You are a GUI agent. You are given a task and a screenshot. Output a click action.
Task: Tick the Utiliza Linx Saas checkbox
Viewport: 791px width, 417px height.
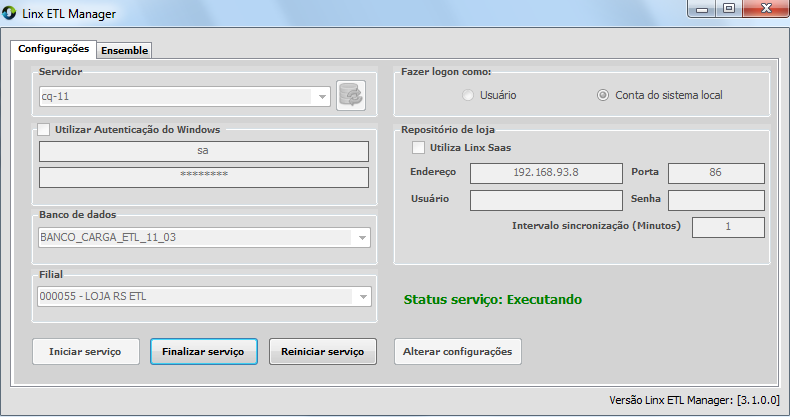pos(418,148)
